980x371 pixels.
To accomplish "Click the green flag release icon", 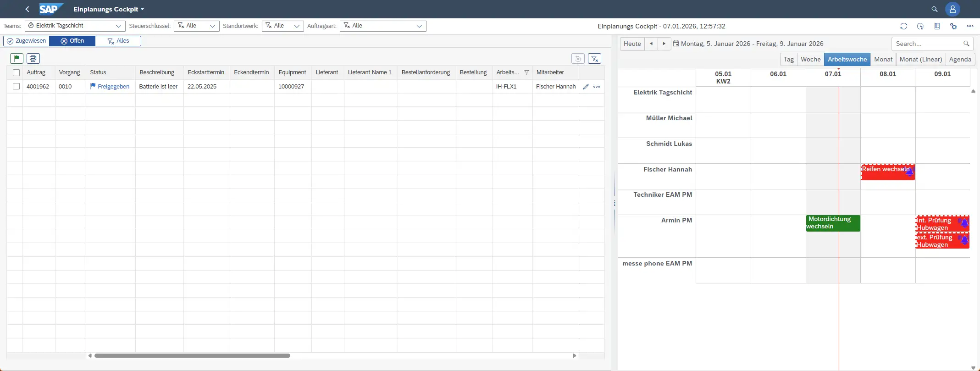I will click(17, 58).
